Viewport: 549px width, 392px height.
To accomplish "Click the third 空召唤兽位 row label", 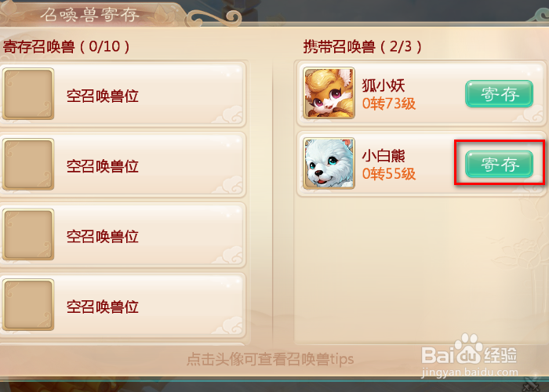I will [x=102, y=237].
